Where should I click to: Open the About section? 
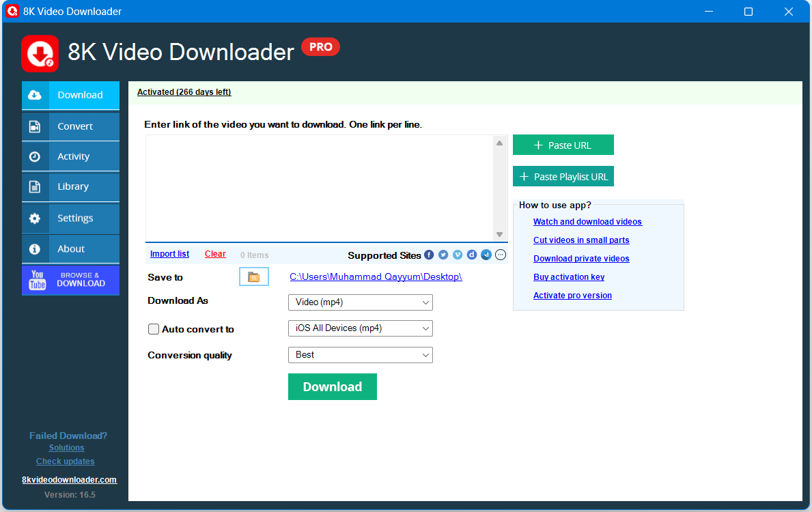tap(70, 249)
